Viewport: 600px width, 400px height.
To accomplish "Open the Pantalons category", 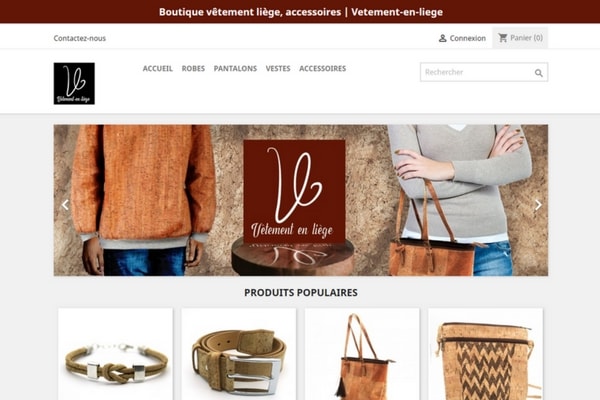I will [x=235, y=69].
